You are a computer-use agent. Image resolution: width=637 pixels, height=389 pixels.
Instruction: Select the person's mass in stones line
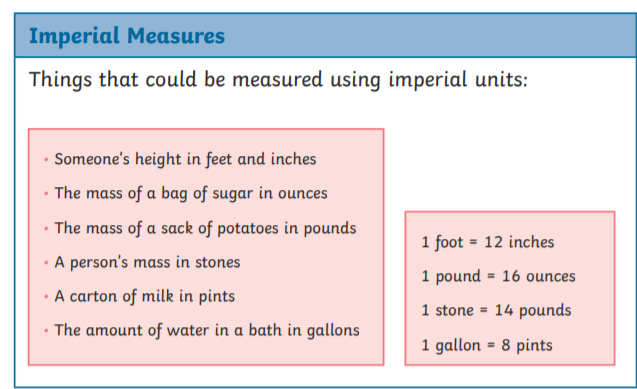coord(147,262)
